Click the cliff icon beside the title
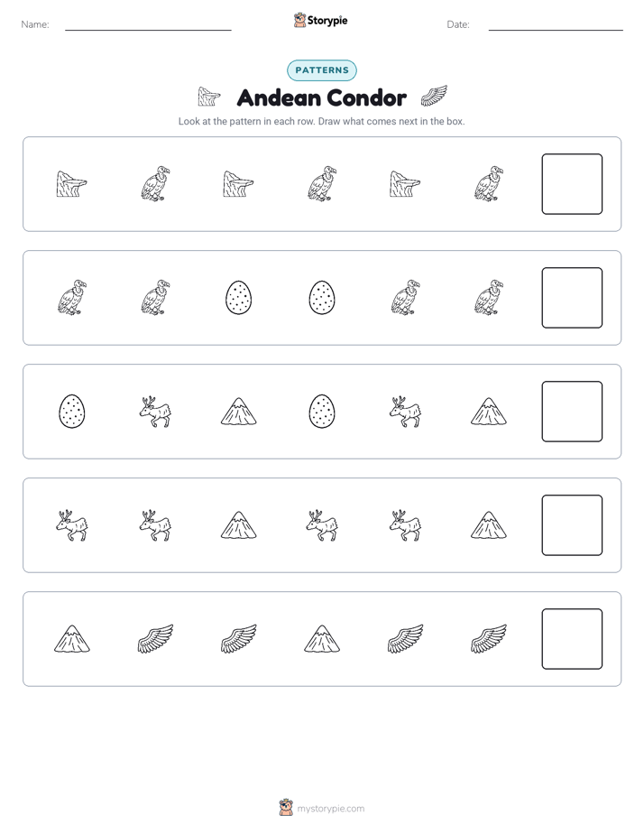The height and width of the screenshot is (834, 644). (209, 97)
